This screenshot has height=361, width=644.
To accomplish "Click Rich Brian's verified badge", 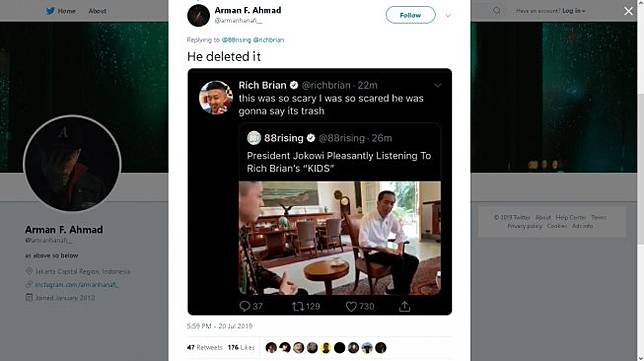I will 294,85.
